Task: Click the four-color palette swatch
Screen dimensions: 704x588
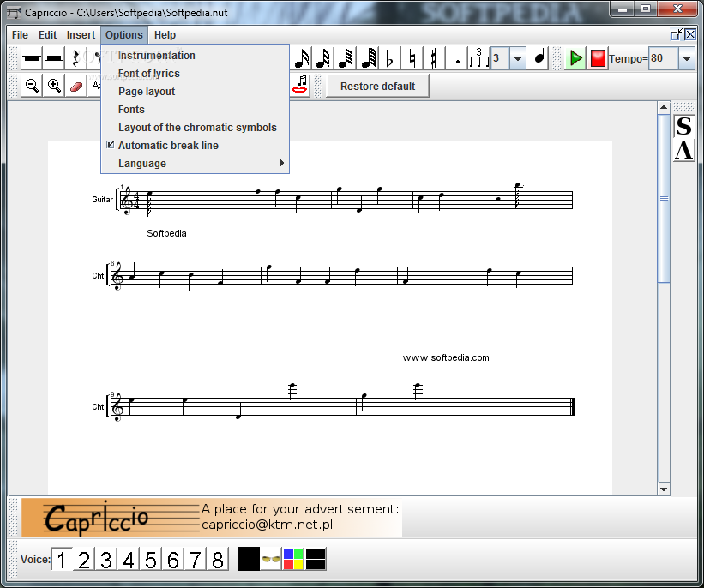Action: pyautogui.click(x=293, y=559)
